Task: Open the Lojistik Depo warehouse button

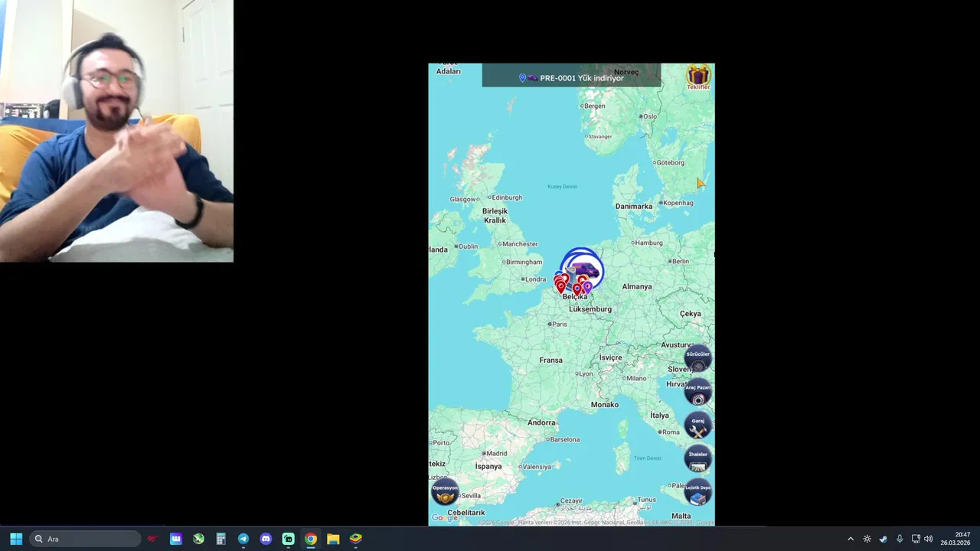Action: pyautogui.click(x=697, y=492)
